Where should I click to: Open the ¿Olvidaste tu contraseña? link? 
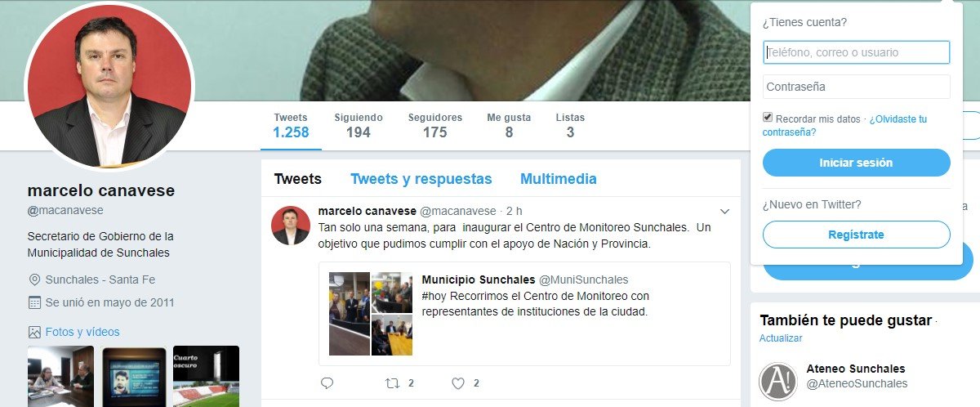pyautogui.click(x=844, y=125)
